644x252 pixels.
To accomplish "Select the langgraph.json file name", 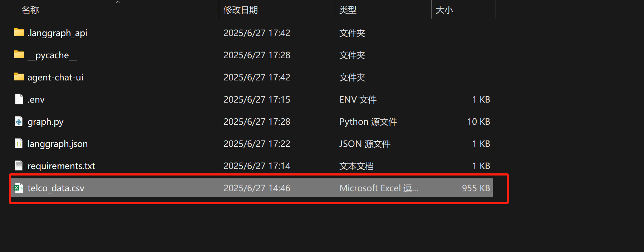I will (58, 144).
